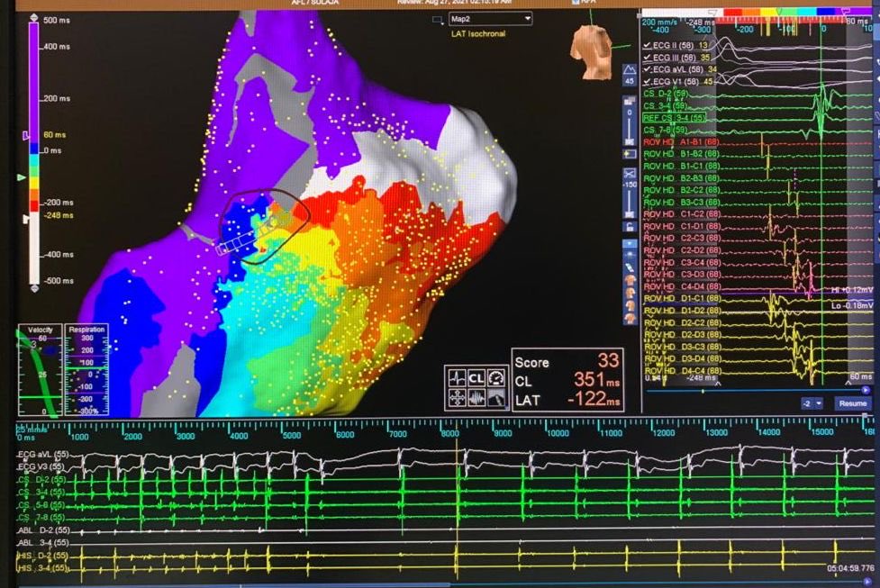880x588 pixels.
Task: Toggle the ECG III (58) checkbox
Action: click(647, 58)
